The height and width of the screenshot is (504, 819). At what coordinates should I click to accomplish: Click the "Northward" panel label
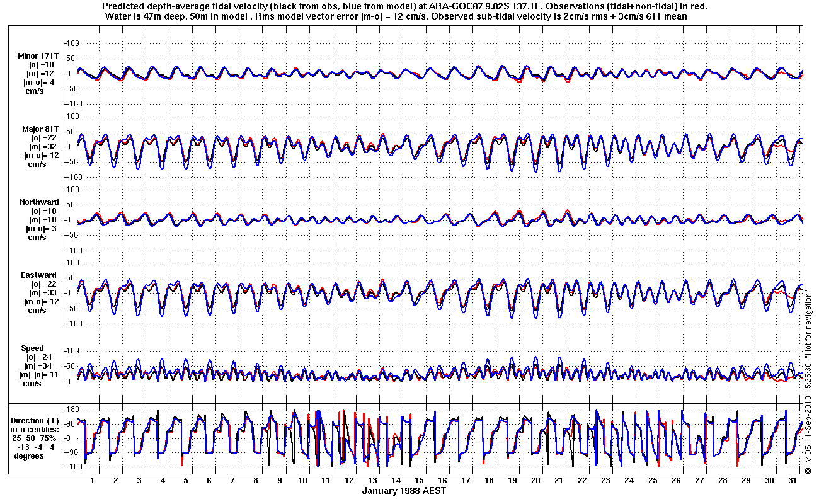point(39,202)
